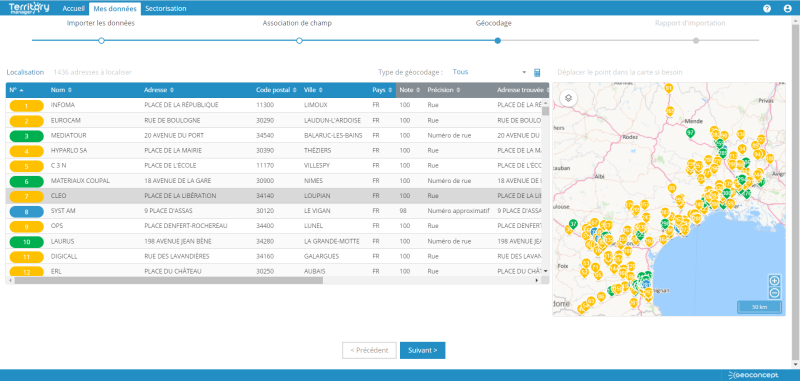Click the blue badge number 8
The height and width of the screenshot is (381, 800).
[x=27, y=211]
